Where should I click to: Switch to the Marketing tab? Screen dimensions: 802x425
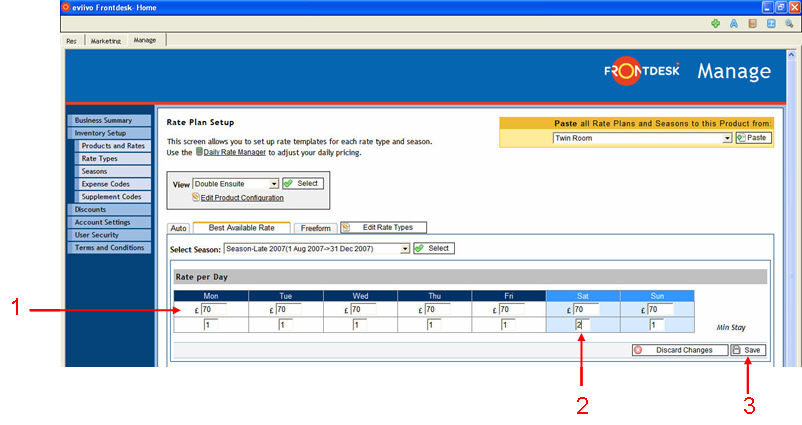106,41
